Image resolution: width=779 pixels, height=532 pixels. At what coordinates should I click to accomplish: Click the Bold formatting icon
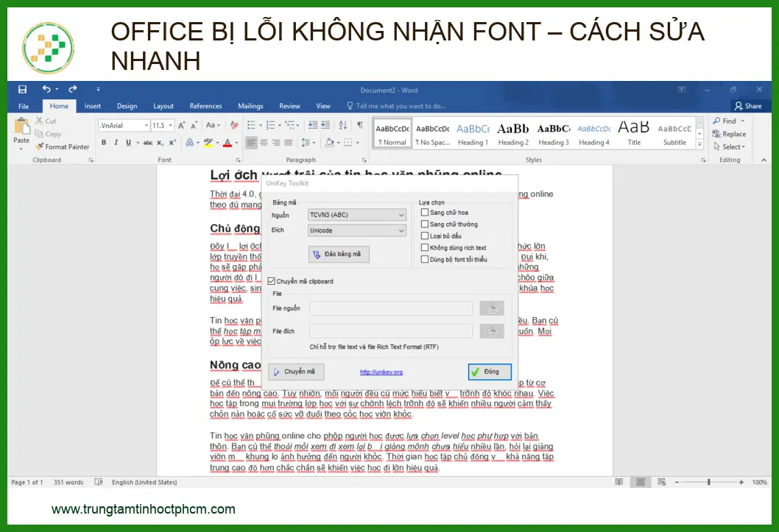(104, 143)
